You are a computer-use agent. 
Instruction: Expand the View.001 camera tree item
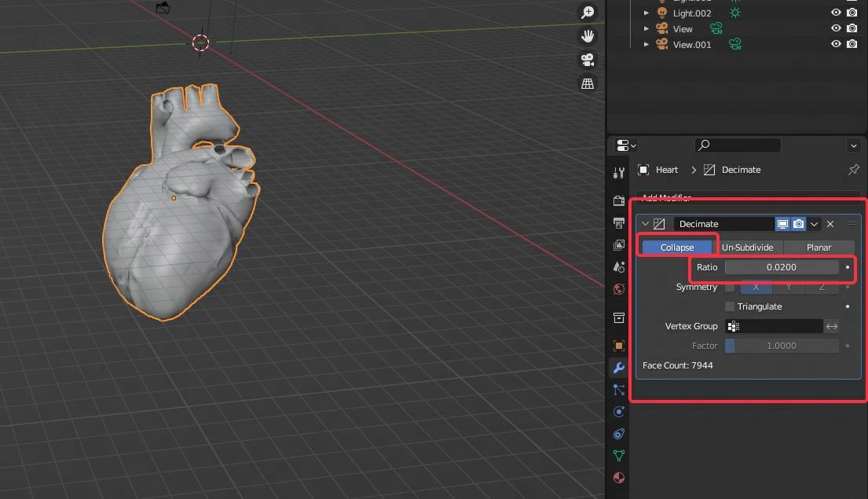pyautogui.click(x=646, y=45)
